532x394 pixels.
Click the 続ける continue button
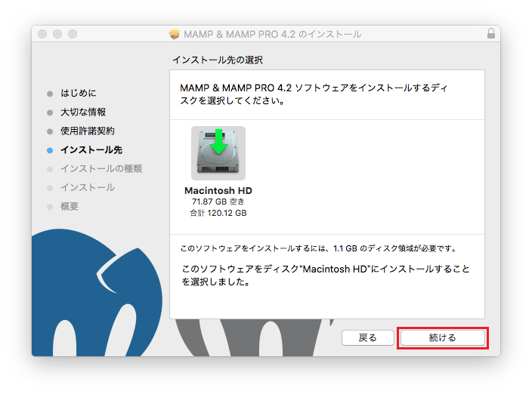coord(442,337)
